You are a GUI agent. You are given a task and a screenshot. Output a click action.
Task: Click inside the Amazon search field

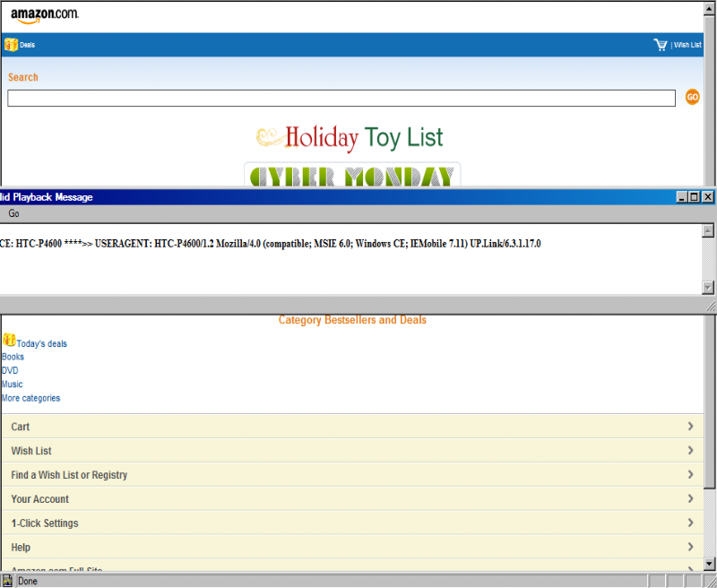click(341, 99)
